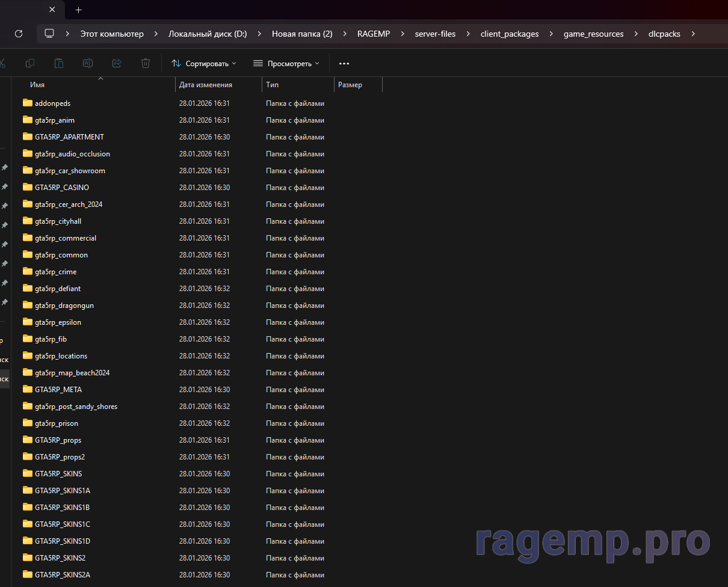Click the Rename icon in toolbar
728x587 pixels.
pyautogui.click(x=88, y=63)
